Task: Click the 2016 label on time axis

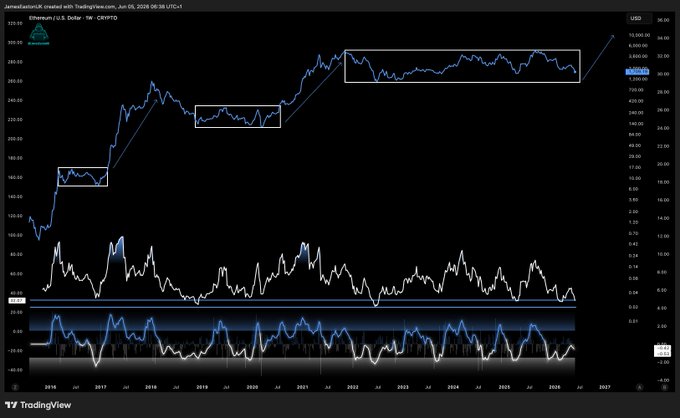Action: [x=50, y=387]
